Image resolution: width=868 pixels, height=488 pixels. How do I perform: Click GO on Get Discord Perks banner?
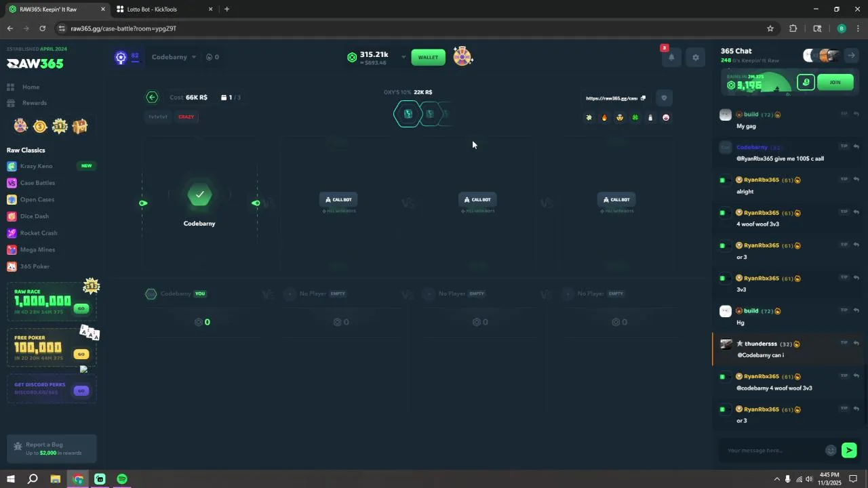click(81, 391)
